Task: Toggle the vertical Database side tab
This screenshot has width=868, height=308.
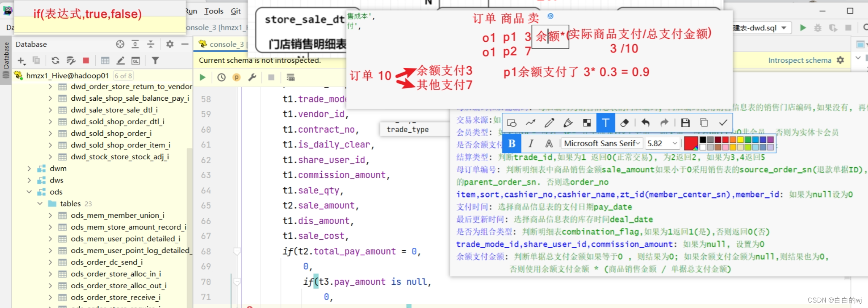Action: (x=6, y=60)
